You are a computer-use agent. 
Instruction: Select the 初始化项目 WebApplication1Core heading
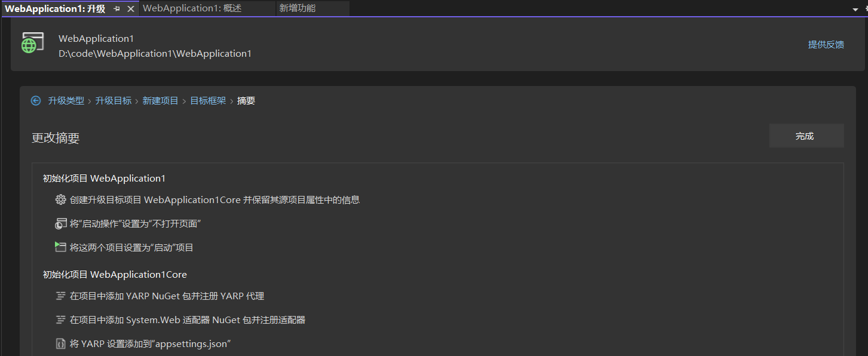(x=115, y=275)
